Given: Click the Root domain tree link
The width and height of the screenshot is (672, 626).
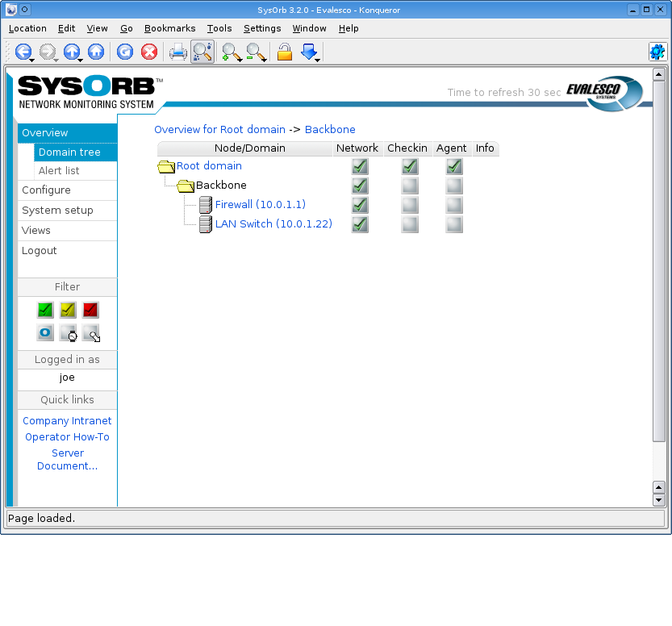Looking at the screenshot, I should (x=209, y=166).
